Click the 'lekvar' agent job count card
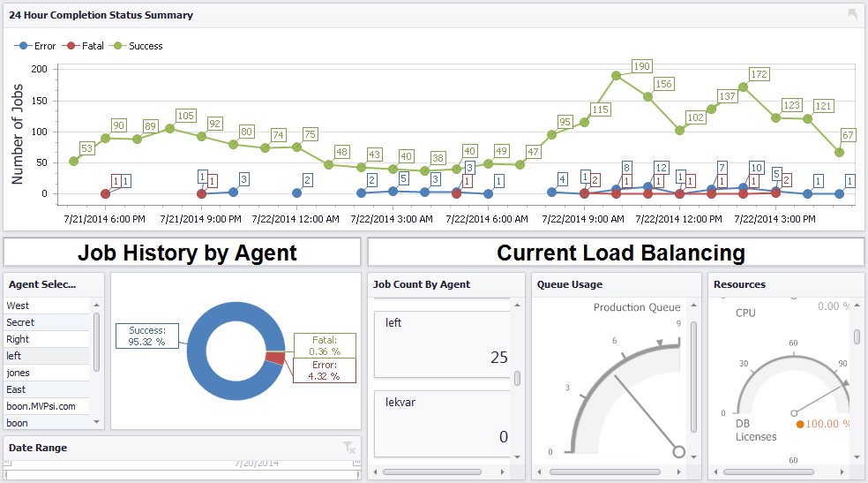This screenshot has width=868, height=483. (x=442, y=424)
